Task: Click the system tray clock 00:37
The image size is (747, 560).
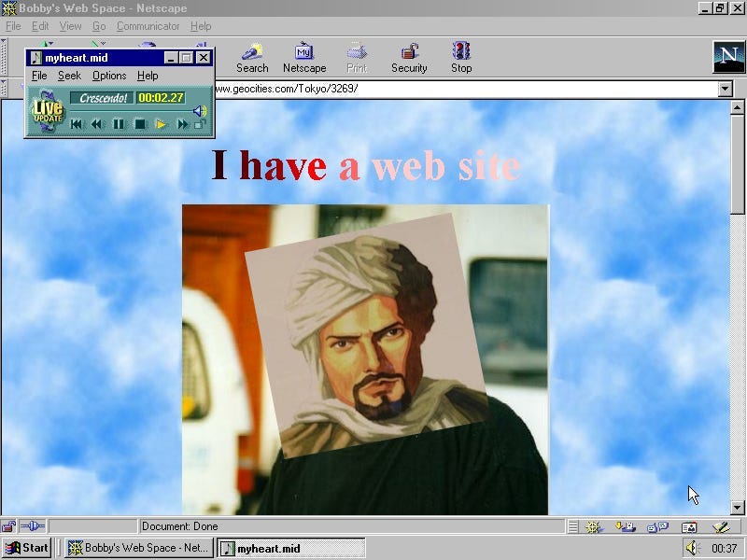Action: tap(725, 548)
